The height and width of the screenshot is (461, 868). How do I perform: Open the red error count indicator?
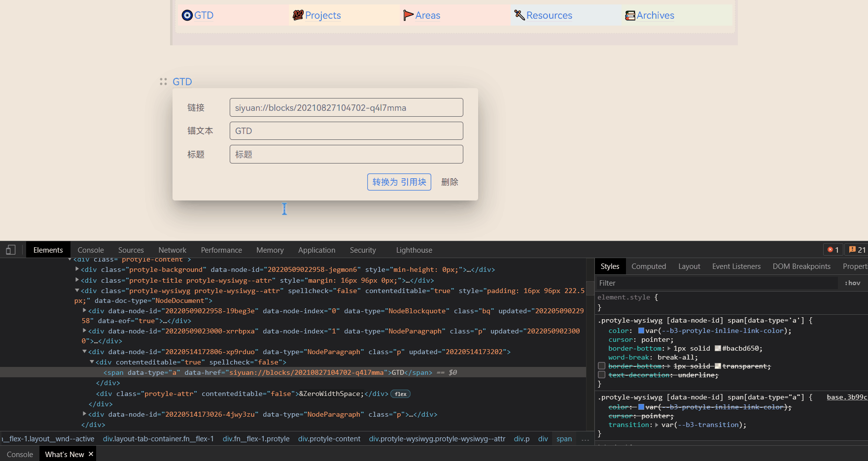tap(833, 250)
